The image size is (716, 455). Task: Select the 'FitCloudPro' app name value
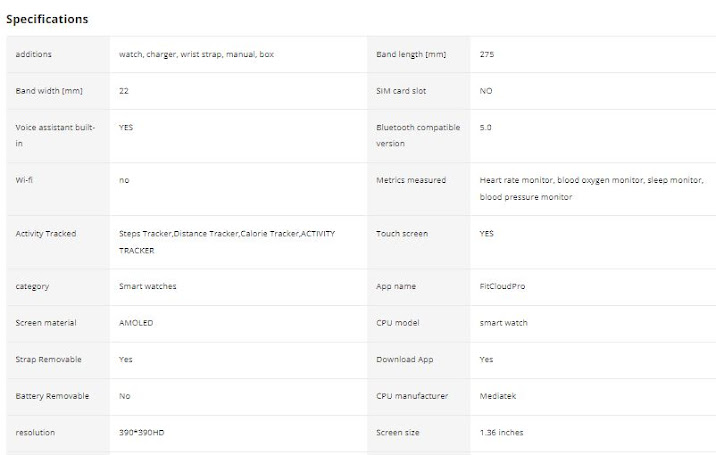coord(502,286)
